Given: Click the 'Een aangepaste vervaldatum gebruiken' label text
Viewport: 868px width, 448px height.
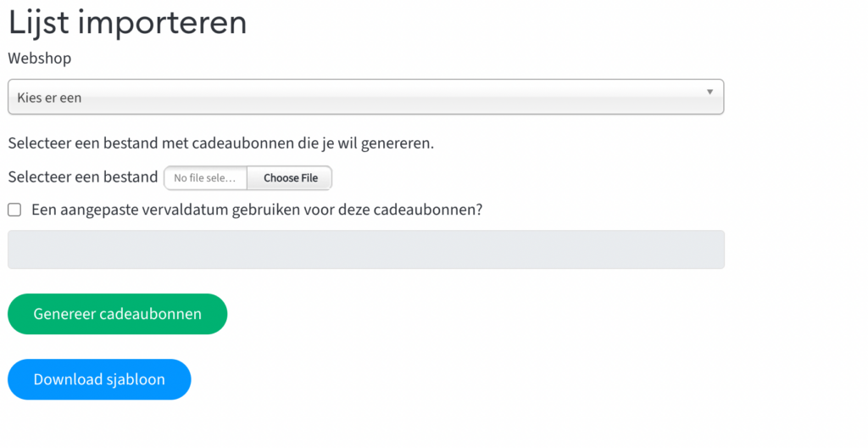Looking at the screenshot, I should coord(257,210).
